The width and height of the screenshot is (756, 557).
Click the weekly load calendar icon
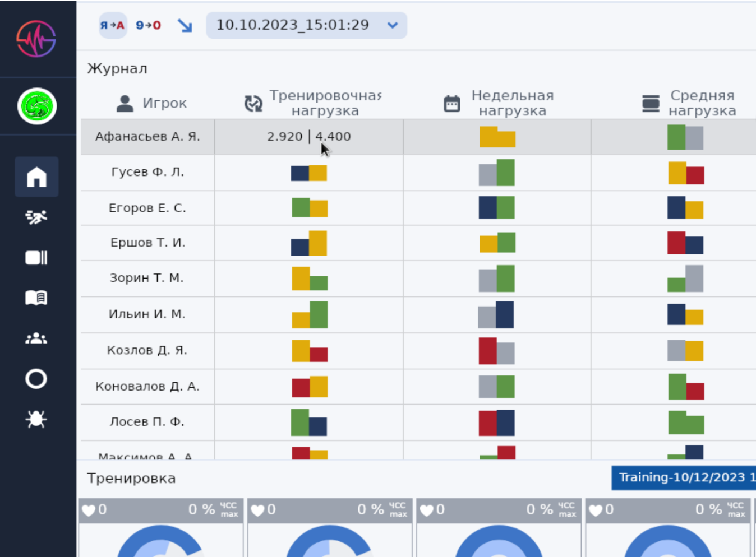click(452, 103)
